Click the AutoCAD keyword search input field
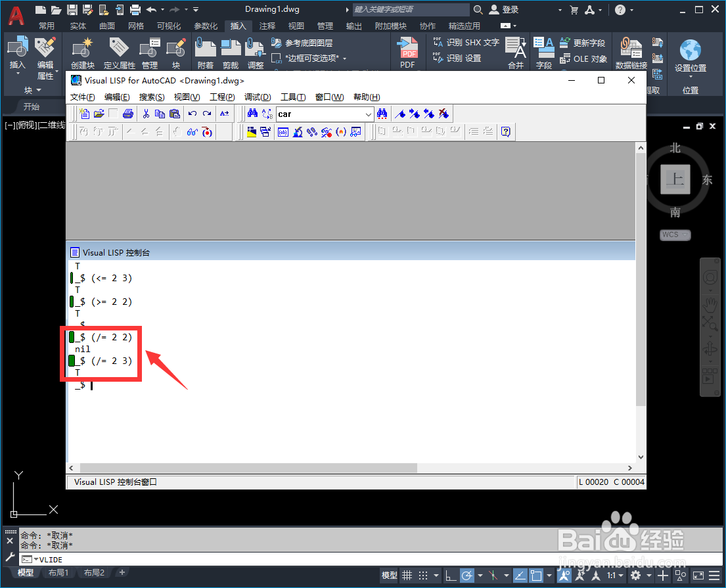The width and height of the screenshot is (726, 588). (x=411, y=9)
